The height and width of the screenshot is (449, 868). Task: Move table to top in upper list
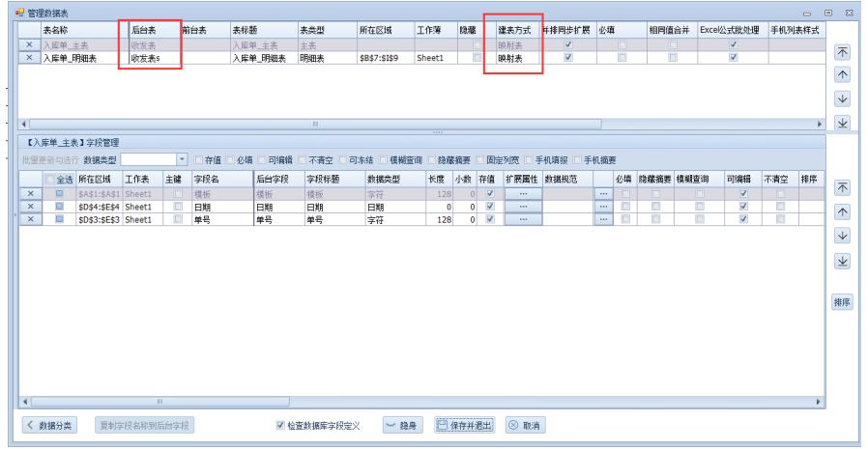pos(842,53)
